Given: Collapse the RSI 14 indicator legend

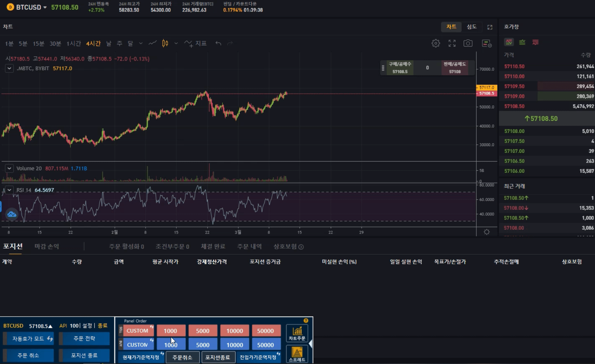Looking at the screenshot, I should click(9, 190).
